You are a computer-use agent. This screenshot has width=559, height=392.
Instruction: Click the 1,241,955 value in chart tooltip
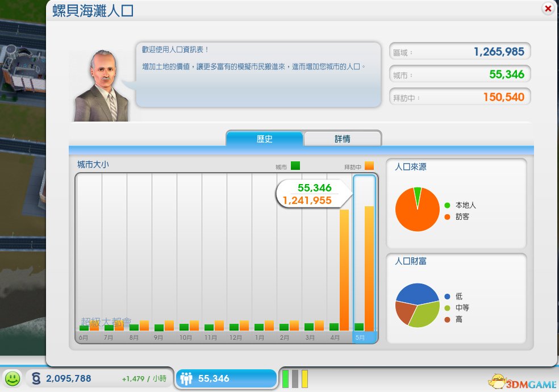307,201
